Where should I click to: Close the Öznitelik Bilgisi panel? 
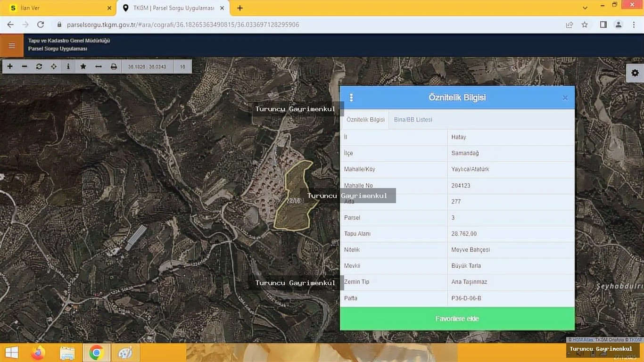tap(565, 98)
